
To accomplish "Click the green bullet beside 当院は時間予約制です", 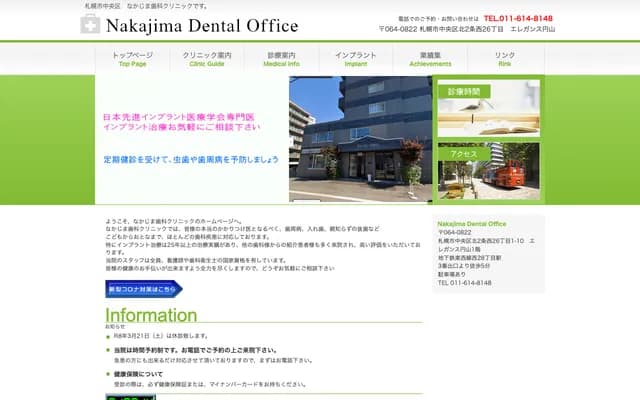I will (x=108, y=351).
